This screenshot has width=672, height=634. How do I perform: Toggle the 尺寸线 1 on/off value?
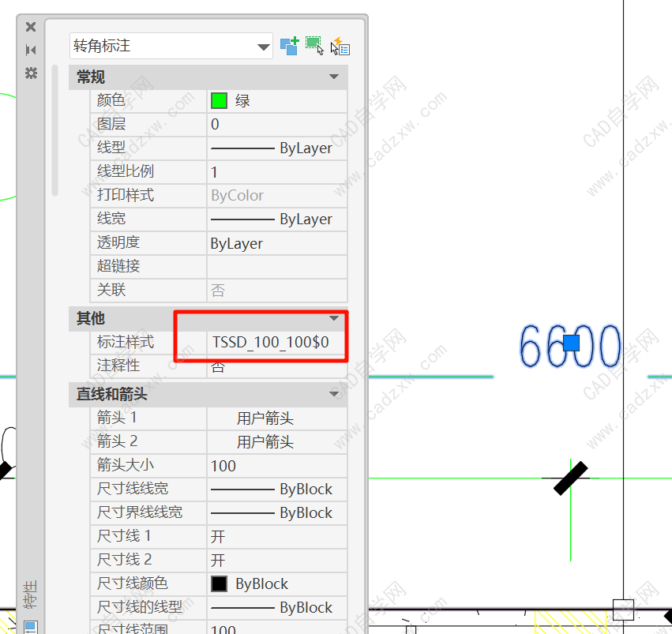click(276, 536)
